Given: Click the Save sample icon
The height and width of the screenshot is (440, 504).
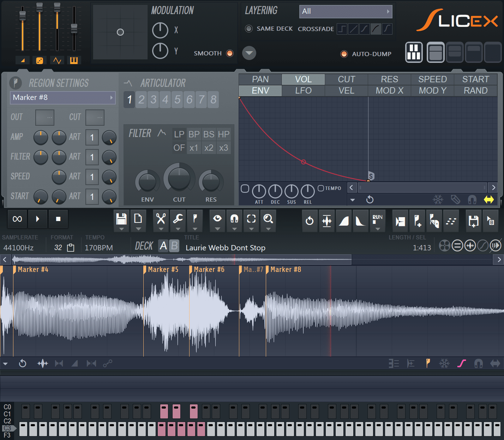Looking at the screenshot, I should 473,219.
